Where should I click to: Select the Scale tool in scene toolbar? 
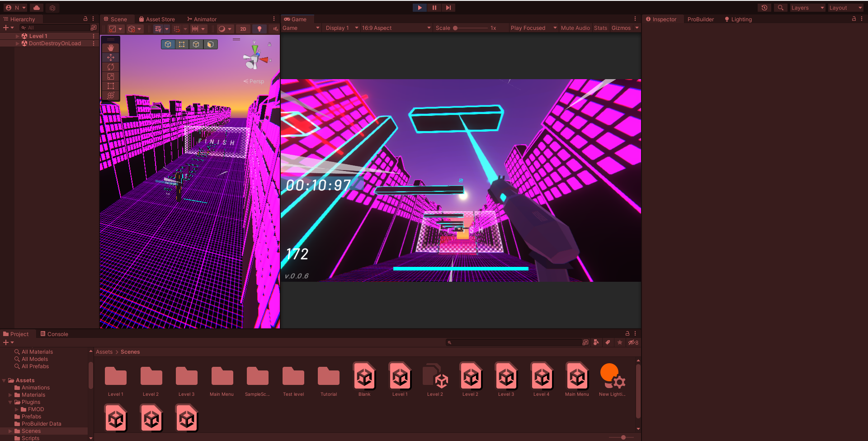pos(111,76)
